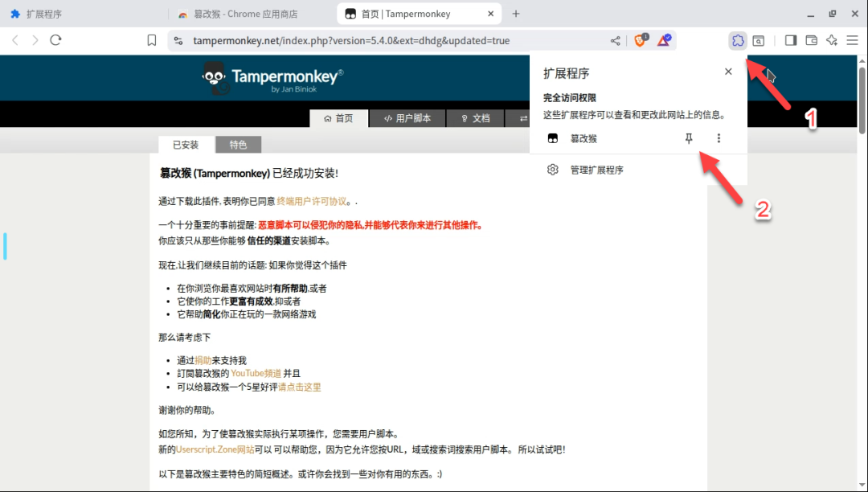Open a new browser tab
This screenshot has width=868, height=492.
coord(516,14)
